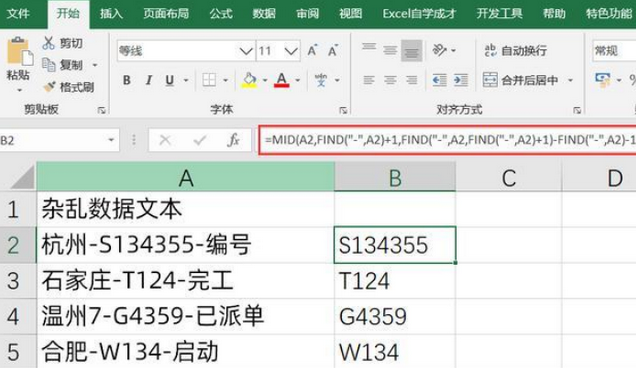Image resolution: width=636 pixels, height=368 pixels.
Task: Open the fill color dropdown arrow
Action: click(265, 80)
